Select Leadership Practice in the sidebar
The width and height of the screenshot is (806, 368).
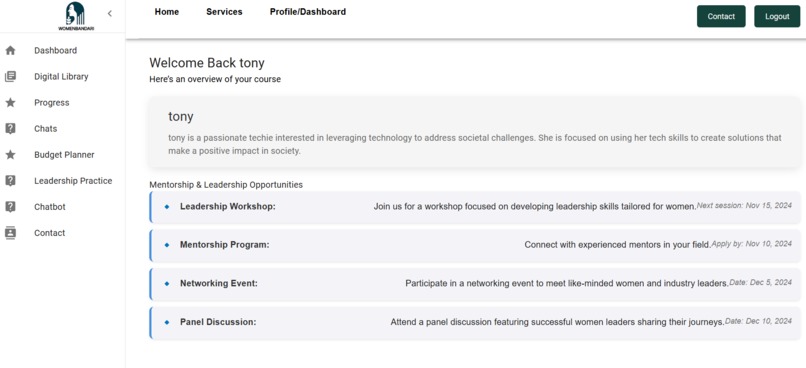click(x=73, y=181)
